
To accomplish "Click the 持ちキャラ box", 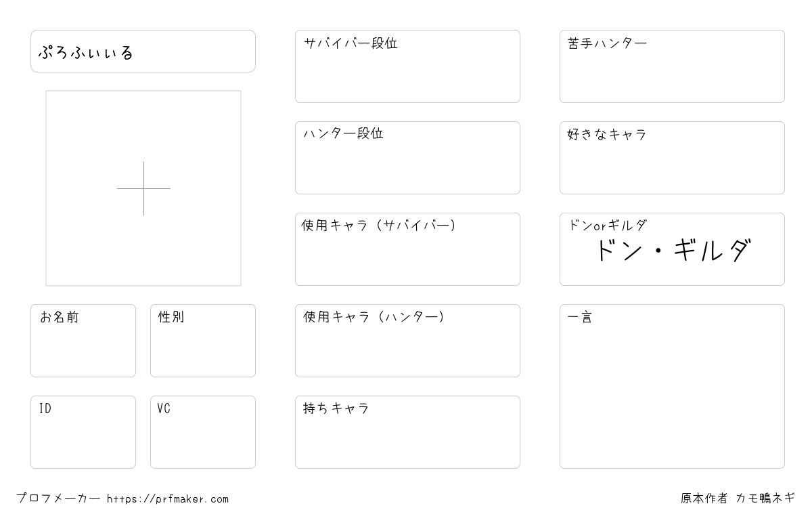I will [x=407, y=432].
